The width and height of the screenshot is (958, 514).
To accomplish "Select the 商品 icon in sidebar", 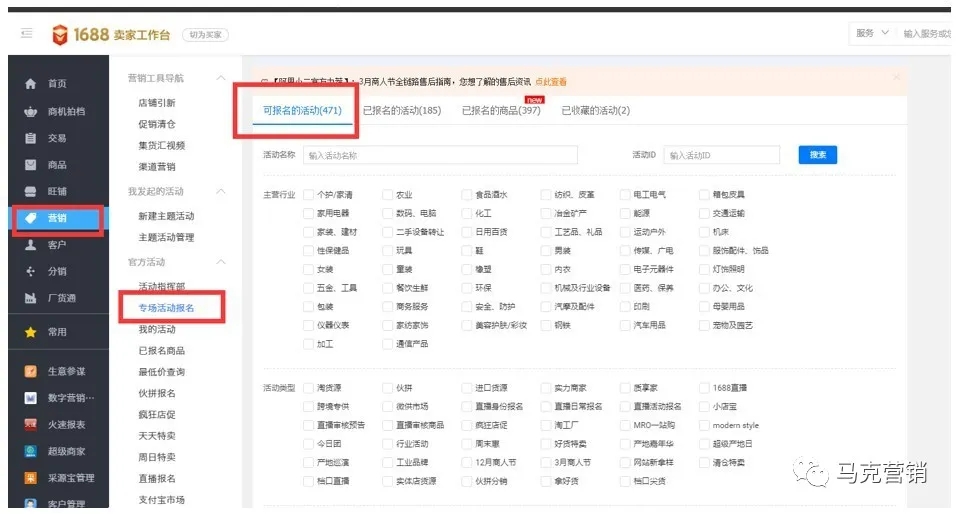I will (x=30, y=165).
